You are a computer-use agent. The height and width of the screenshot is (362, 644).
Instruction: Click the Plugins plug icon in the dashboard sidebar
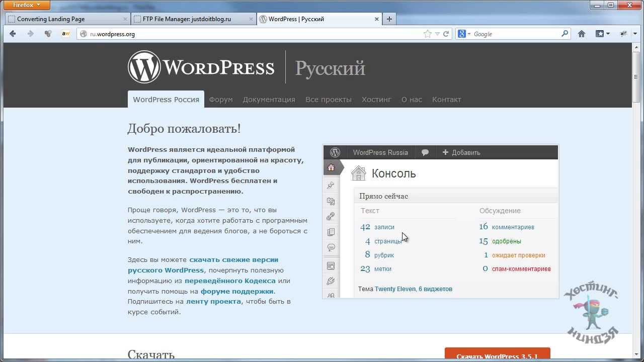[x=331, y=281]
